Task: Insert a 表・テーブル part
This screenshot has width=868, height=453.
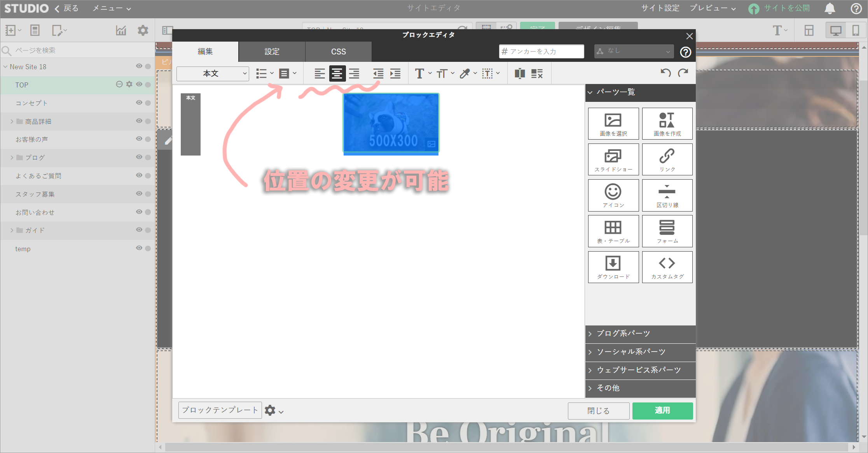Action: pos(613,231)
